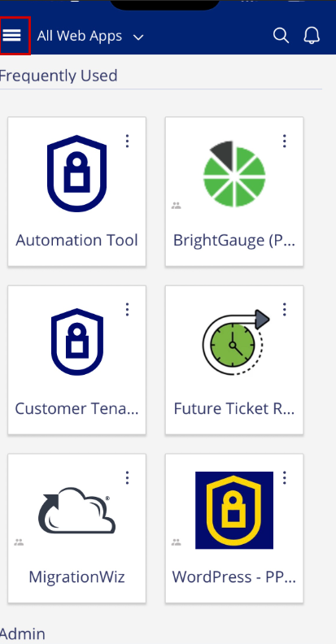Select the Frequently Used section heading

pos(59,76)
